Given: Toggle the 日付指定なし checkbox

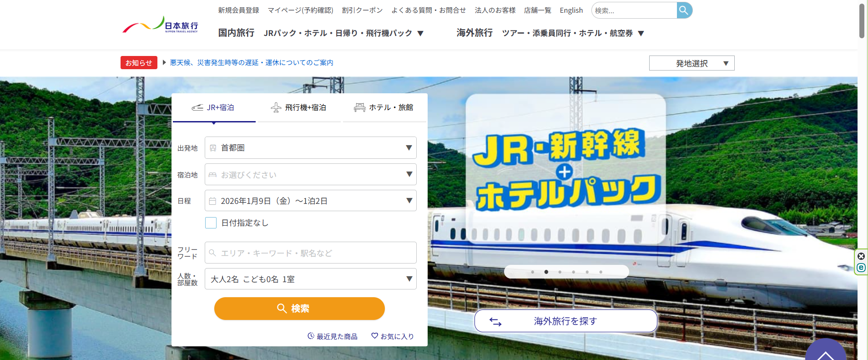Looking at the screenshot, I should point(211,223).
